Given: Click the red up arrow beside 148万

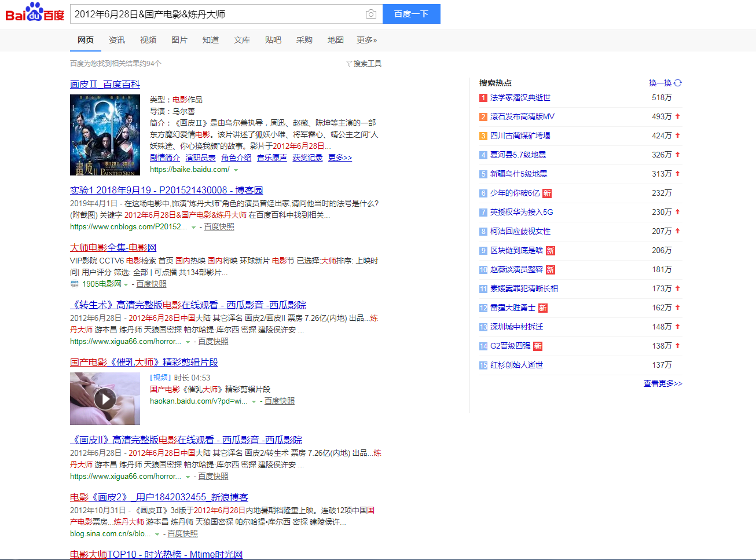Looking at the screenshot, I should pos(678,327).
